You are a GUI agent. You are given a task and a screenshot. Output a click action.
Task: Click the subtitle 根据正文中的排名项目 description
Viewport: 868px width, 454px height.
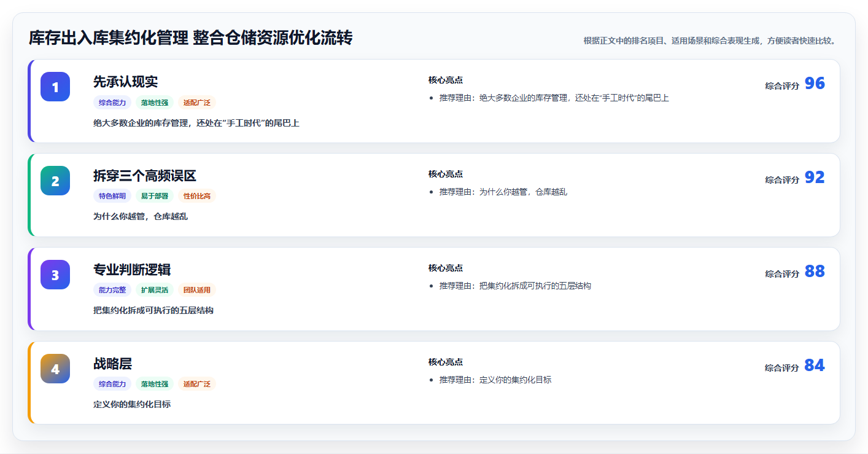coord(710,41)
